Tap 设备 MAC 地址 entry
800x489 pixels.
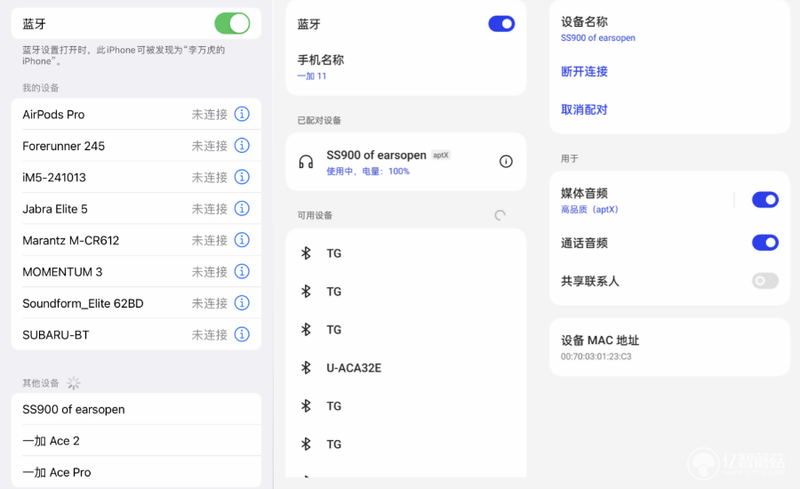coord(669,347)
